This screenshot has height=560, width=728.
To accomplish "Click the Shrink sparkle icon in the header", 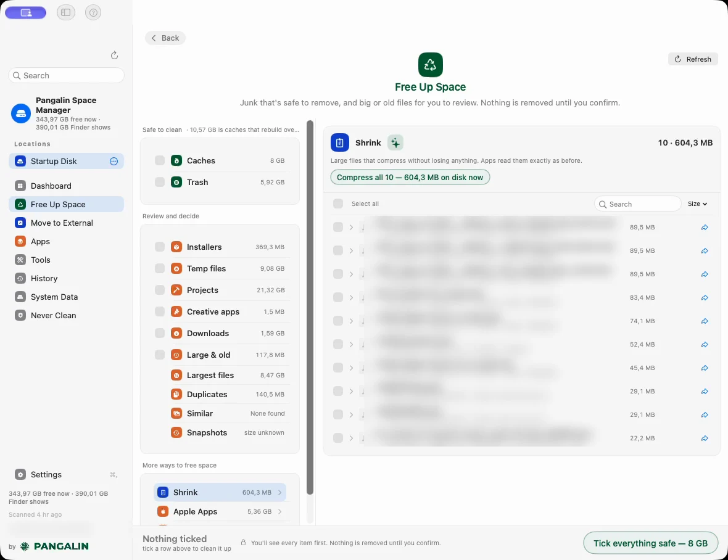I will coord(395,143).
